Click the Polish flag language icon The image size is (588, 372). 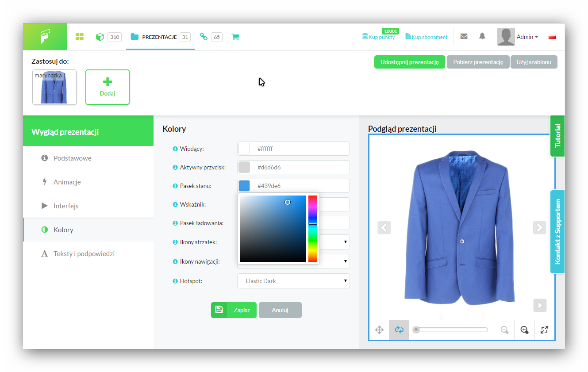pyautogui.click(x=552, y=37)
